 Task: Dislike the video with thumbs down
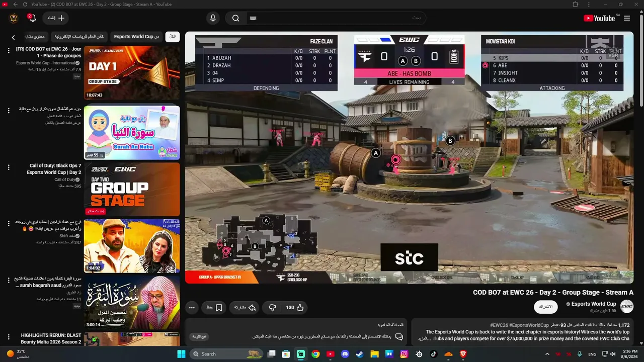pos(272,307)
